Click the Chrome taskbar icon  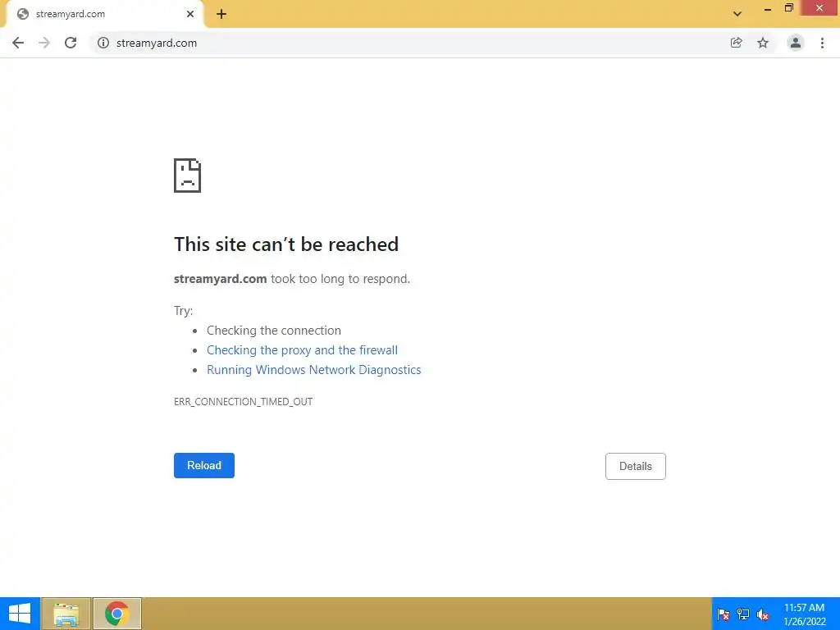117,614
